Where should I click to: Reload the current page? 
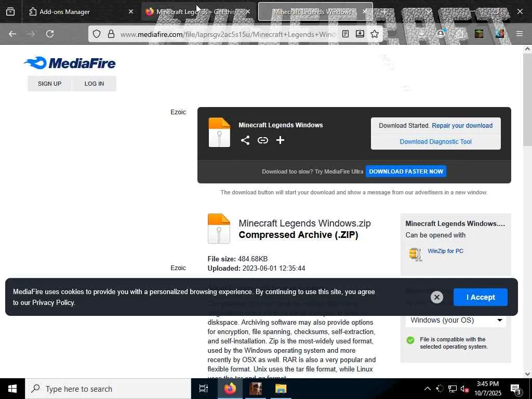coord(50,34)
